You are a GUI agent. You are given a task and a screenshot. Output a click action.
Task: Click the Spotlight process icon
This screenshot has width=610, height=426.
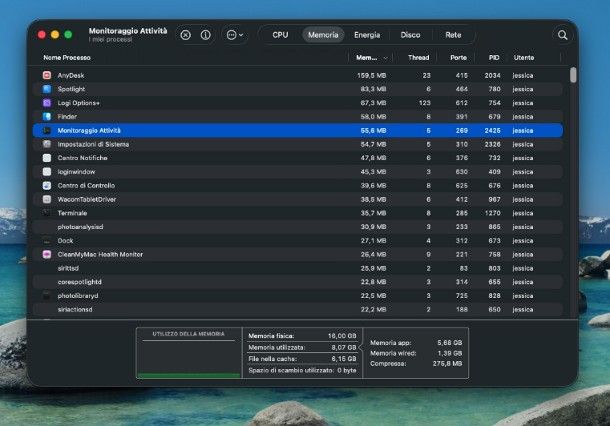tap(47, 89)
